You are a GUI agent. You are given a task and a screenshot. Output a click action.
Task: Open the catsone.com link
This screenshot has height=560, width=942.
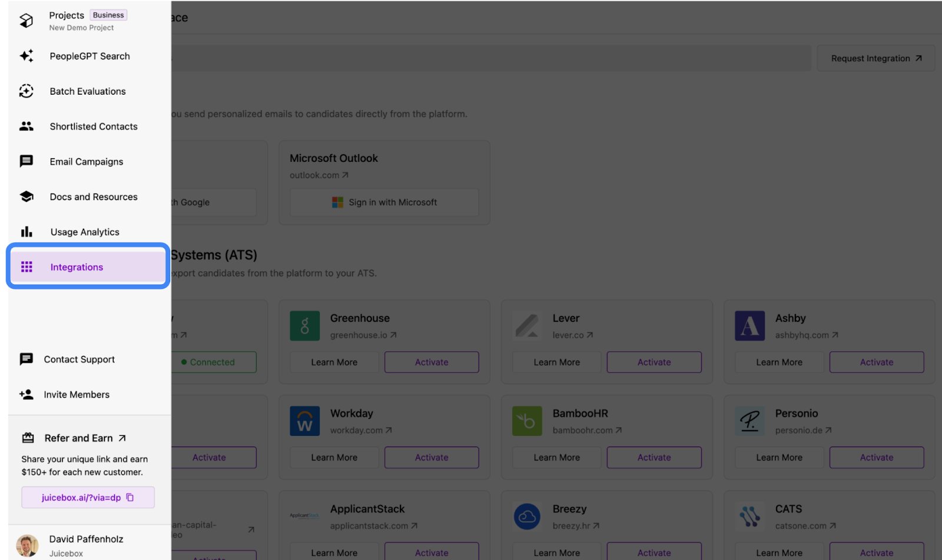pos(805,526)
